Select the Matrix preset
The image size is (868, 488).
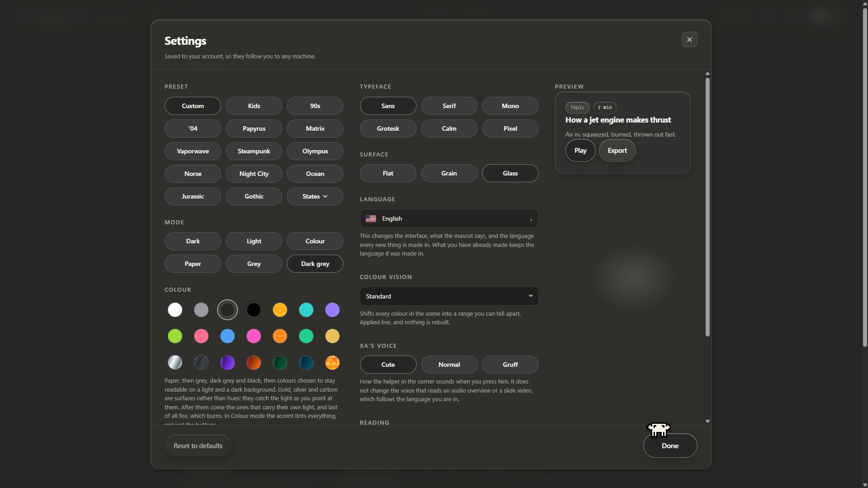(315, 128)
